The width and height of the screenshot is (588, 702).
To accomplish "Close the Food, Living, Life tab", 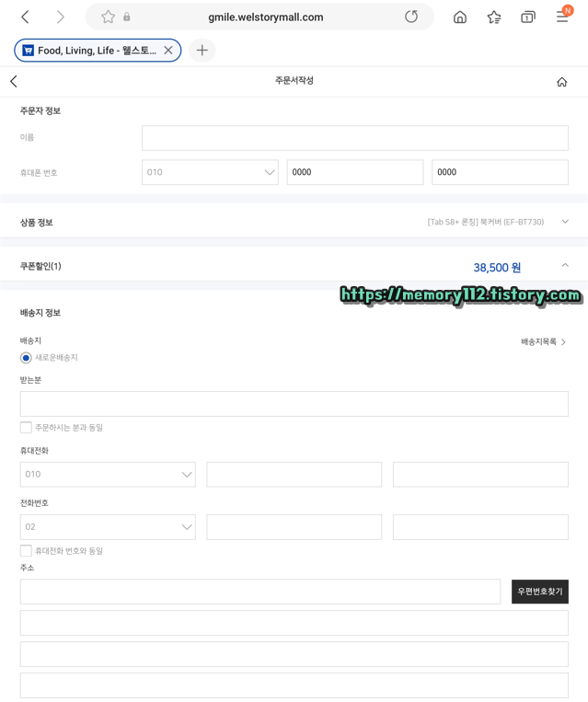I will [168, 50].
